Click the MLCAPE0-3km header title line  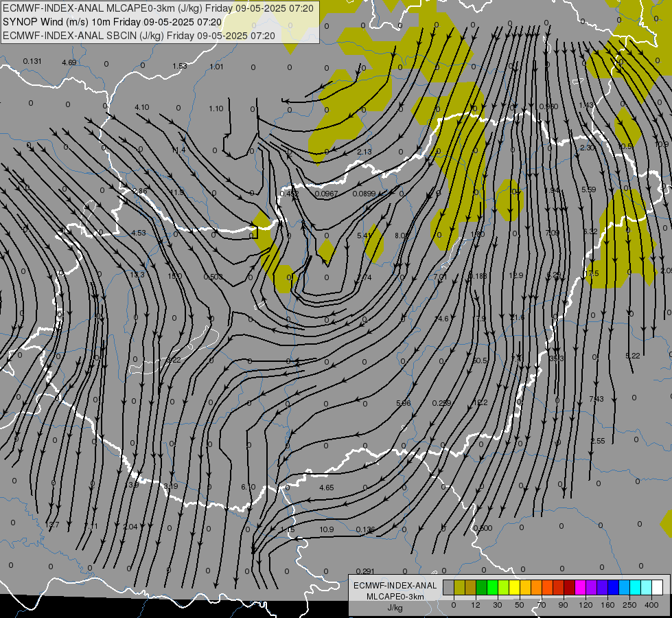click(158, 8)
